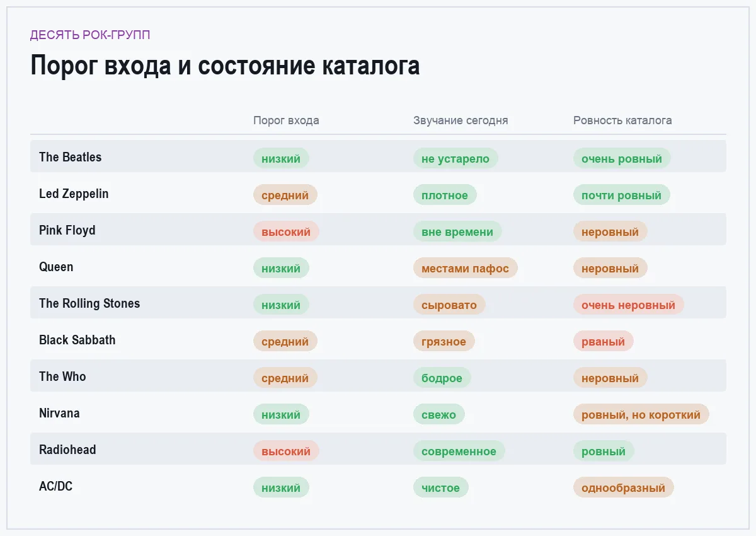Click the "средний" badge in The Who row
Screen dimensions: 756x536
tap(285, 378)
